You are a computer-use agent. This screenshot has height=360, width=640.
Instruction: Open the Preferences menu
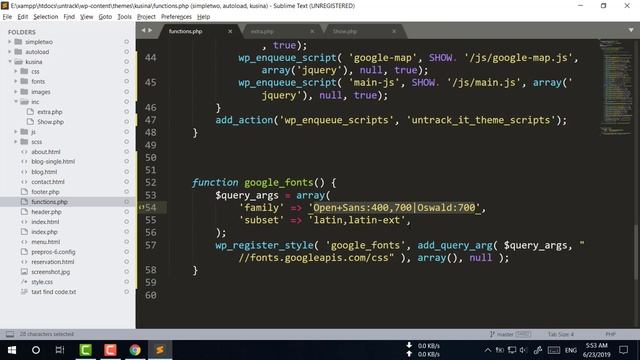(x=176, y=17)
